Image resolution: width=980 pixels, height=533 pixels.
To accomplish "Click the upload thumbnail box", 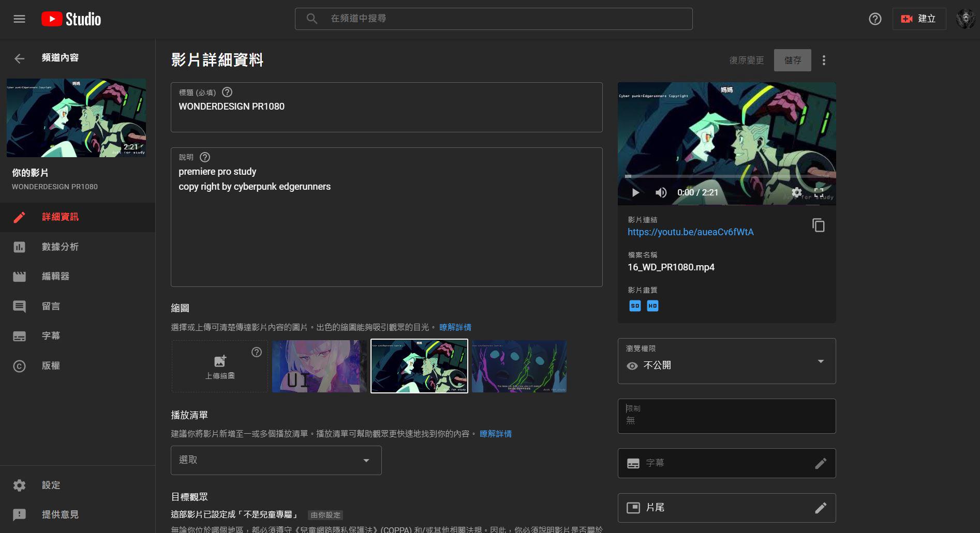I will (x=220, y=366).
